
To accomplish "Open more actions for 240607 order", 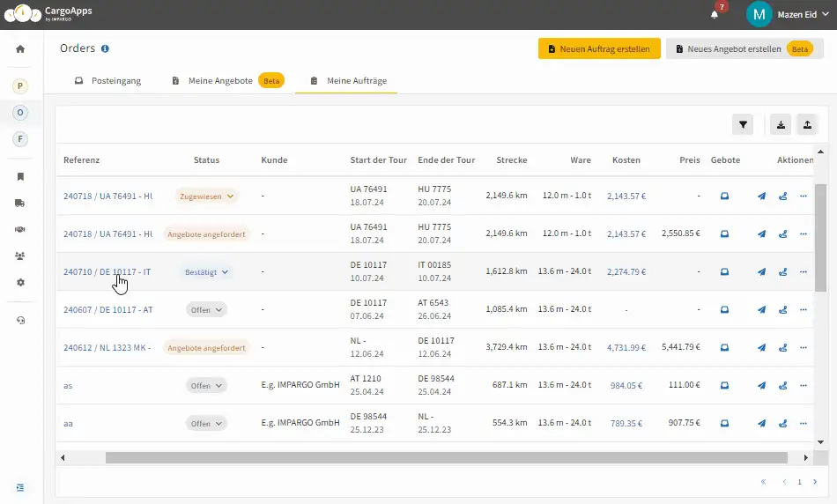I will 804,309.
